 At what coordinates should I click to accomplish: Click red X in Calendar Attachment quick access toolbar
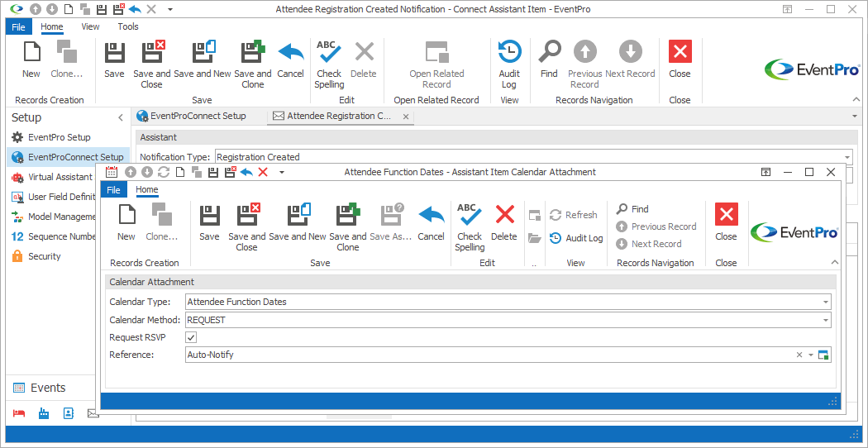point(263,172)
